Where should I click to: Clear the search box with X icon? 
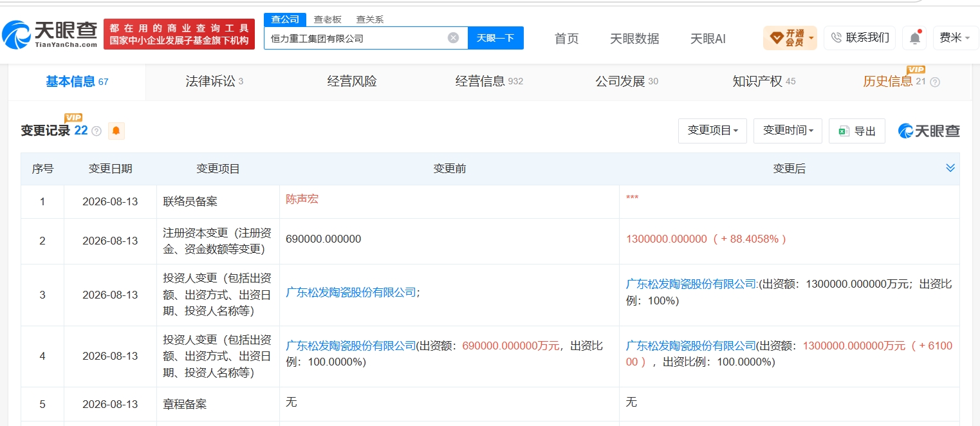[453, 38]
